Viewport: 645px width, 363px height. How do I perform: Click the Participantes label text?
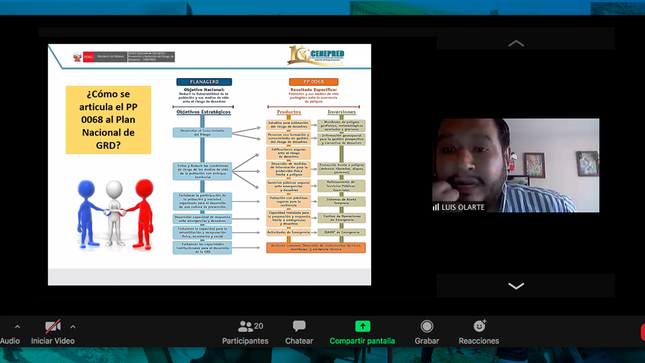point(245,341)
